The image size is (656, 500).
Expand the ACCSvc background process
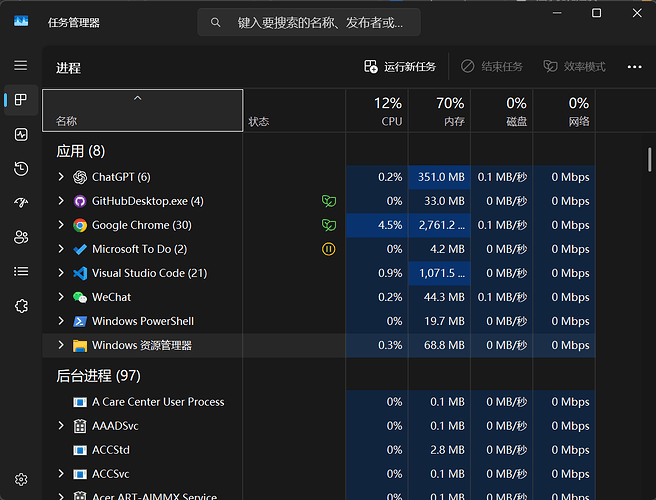[61, 474]
